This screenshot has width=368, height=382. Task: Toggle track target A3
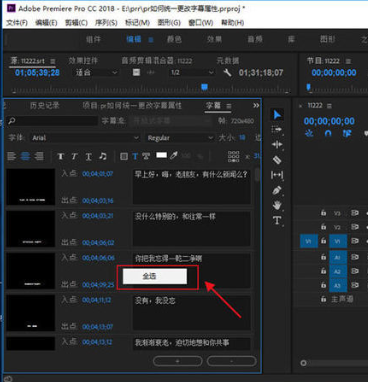click(338, 285)
